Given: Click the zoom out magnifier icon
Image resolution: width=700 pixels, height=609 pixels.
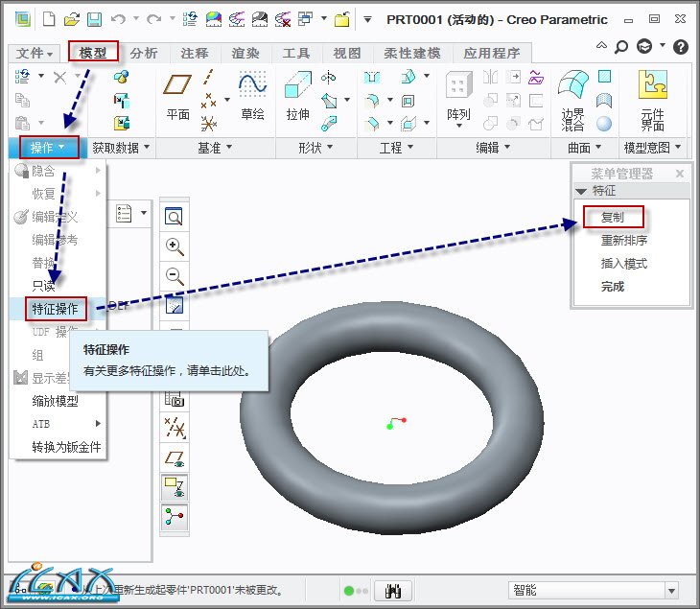Looking at the screenshot, I should coord(175,276).
